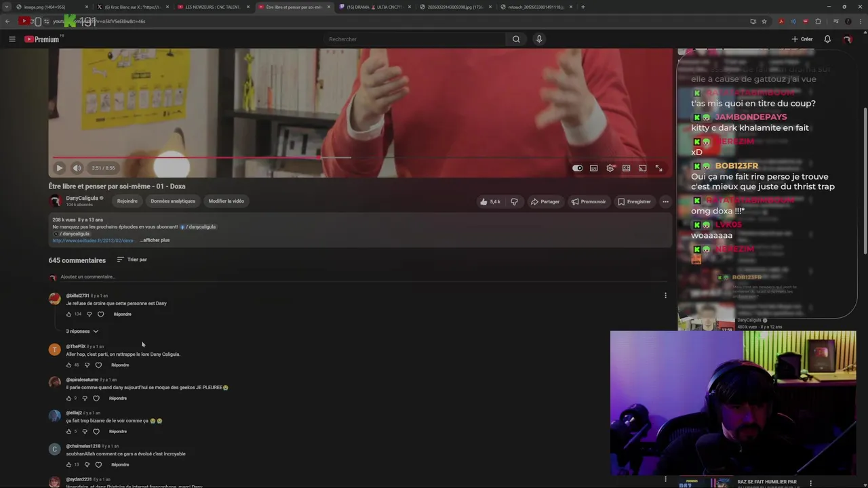Play the video

tap(59, 168)
